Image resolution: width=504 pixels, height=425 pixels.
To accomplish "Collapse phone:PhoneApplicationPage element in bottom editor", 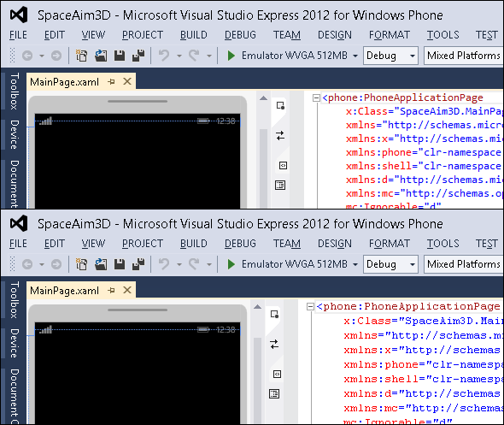I will (310, 307).
